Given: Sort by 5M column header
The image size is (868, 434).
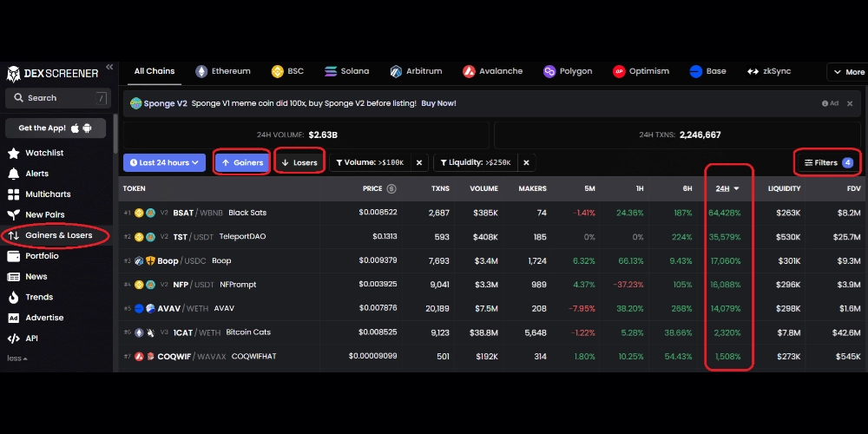Looking at the screenshot, I should coord(589,188).
